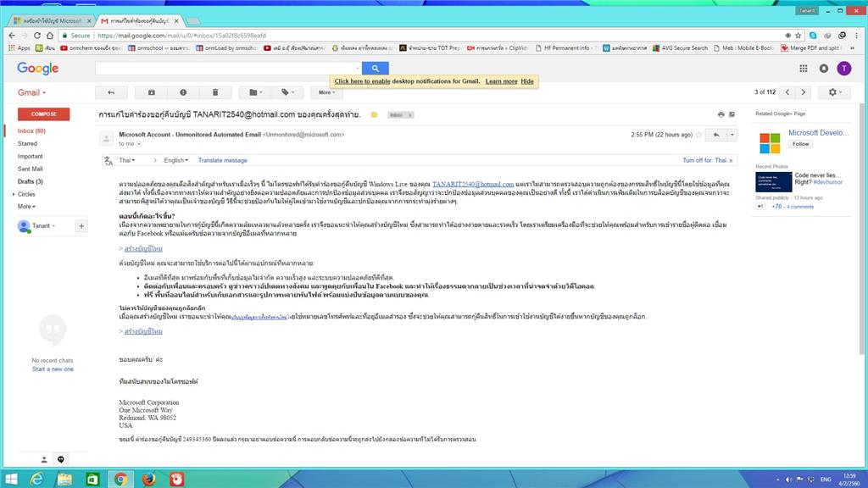868x488 pixels.
Task: Open the Google apps grid icon
Action: (804, 68)
